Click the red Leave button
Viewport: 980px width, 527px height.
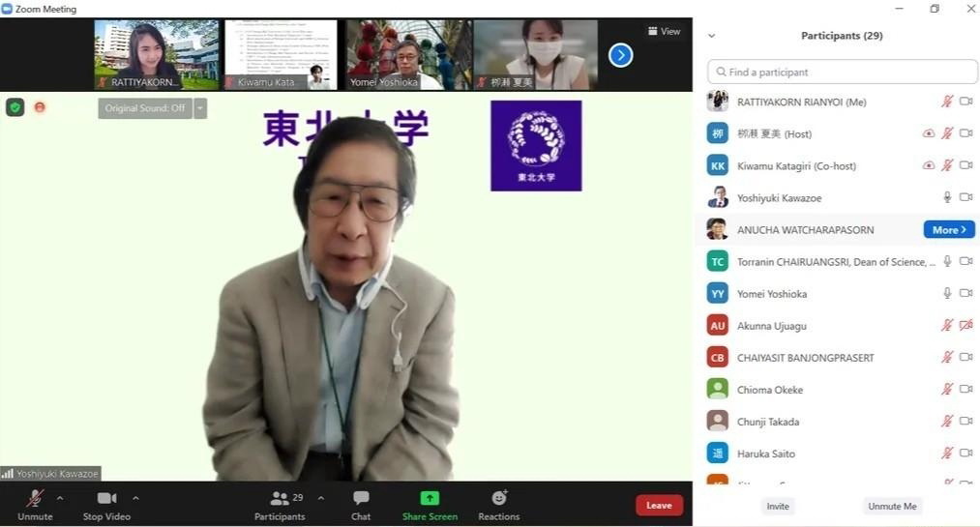[x=659, y=505]
